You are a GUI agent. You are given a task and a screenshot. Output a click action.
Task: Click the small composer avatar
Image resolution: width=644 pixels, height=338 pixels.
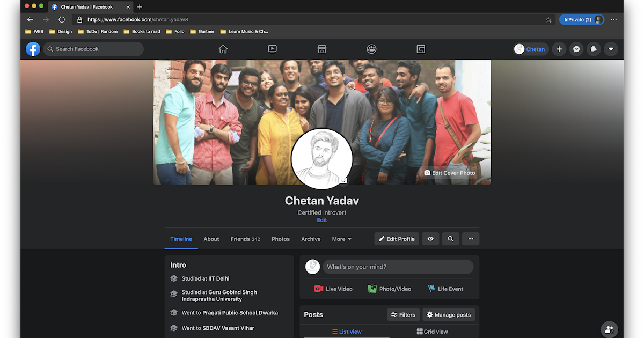[312, 267]
